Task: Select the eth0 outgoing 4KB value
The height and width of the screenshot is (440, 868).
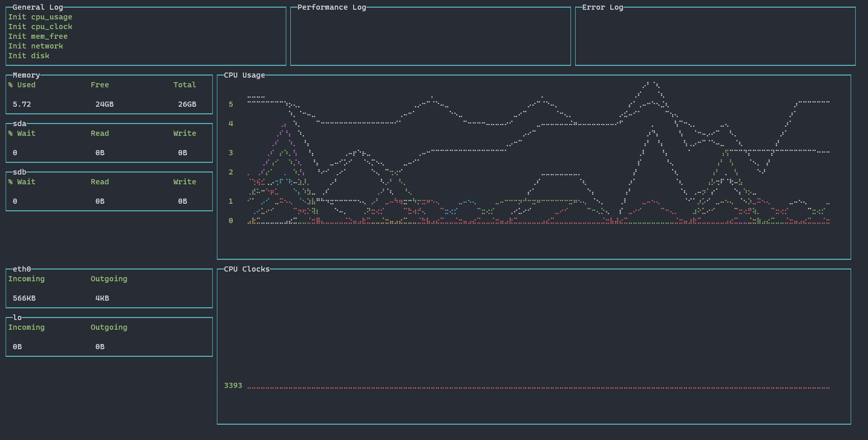Action: (102, 298)
